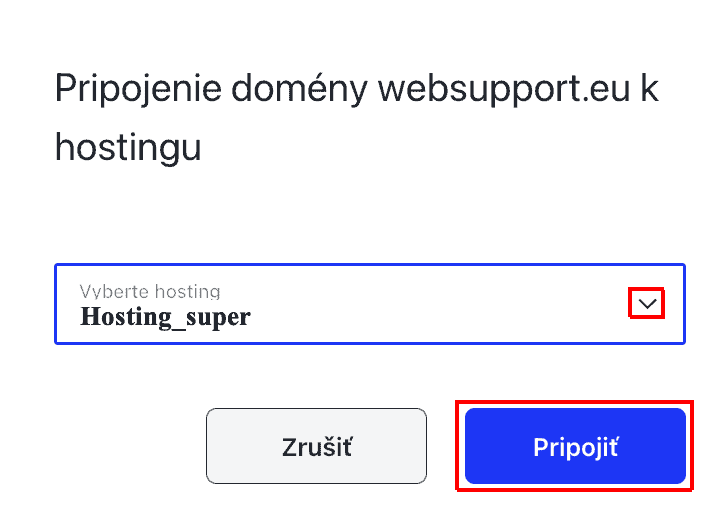
Task: Click the Pripojiť button
Action: click(575, 446)
